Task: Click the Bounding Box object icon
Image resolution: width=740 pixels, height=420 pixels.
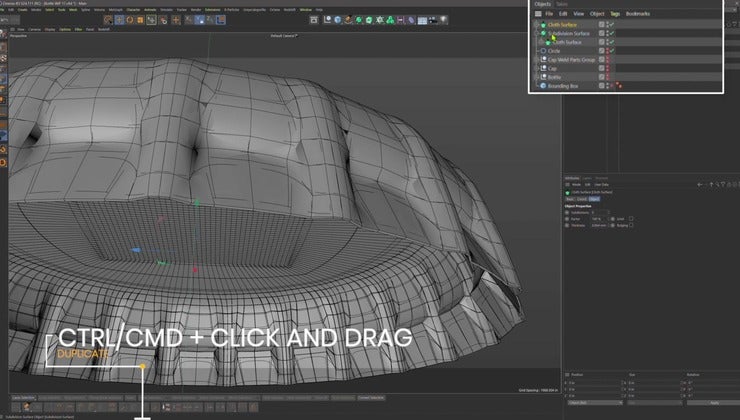Action: pyautogui.click(x=543, y=86)
